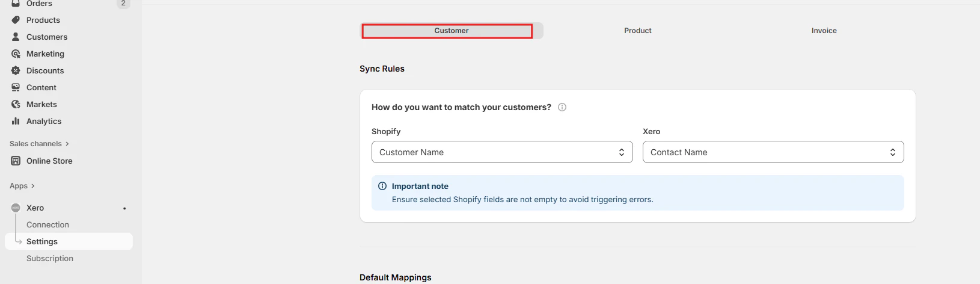Switch to the Product tab

click(x=638, y=31)
